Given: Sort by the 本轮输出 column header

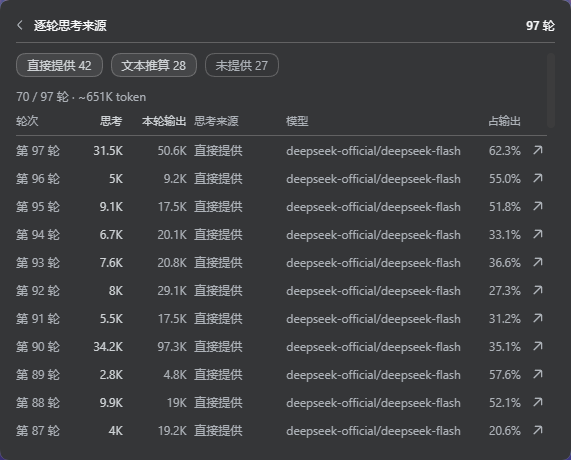Looking at the screenshot, I should [x=164, y=121].
